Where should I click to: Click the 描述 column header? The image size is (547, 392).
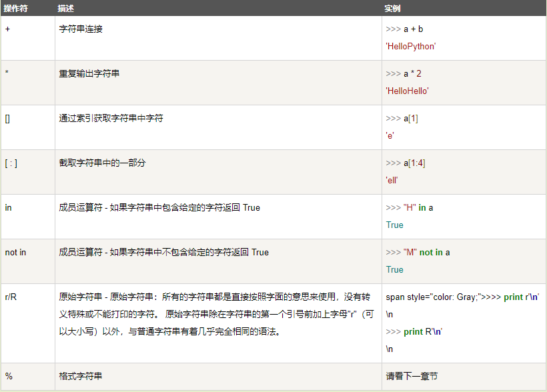(65, 9)
